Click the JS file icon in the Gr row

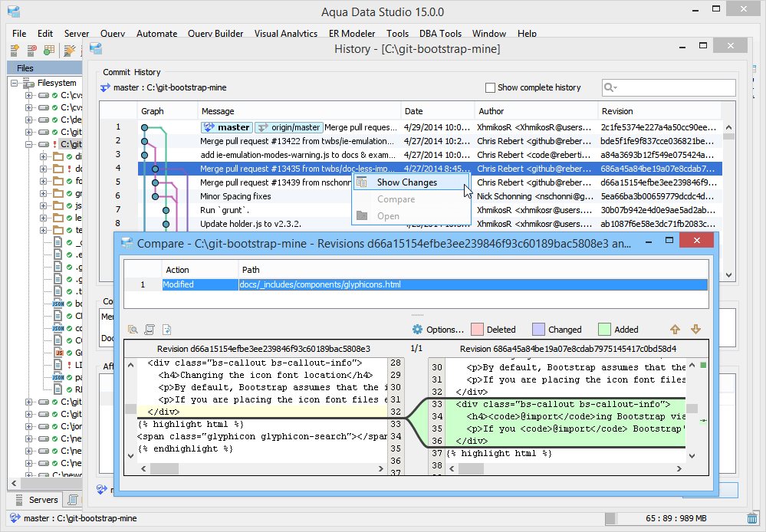point(58,353)
